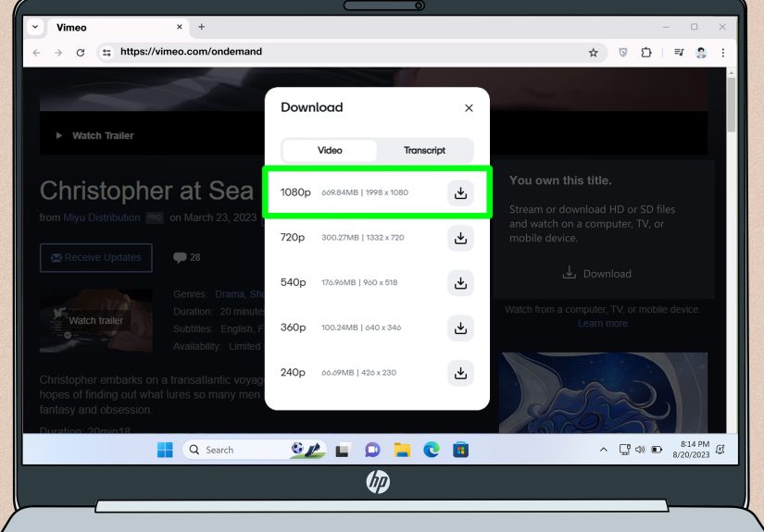Select the 1080p resolution label
Viewport: 764px width, 532px height.
click(295, 192)
